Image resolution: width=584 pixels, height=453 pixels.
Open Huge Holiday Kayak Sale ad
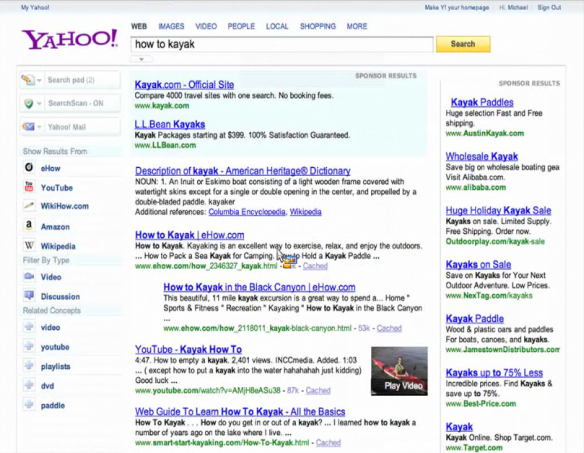[x=498, y=210]
